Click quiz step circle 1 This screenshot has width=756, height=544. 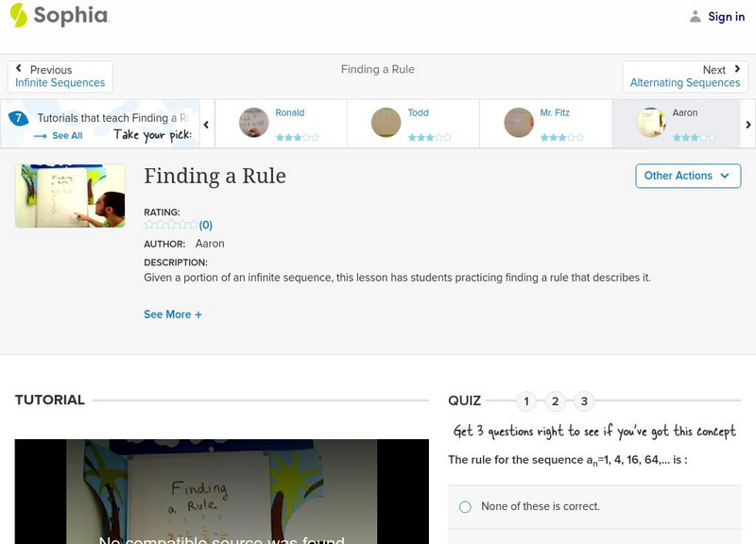click(x=525, y=400)
